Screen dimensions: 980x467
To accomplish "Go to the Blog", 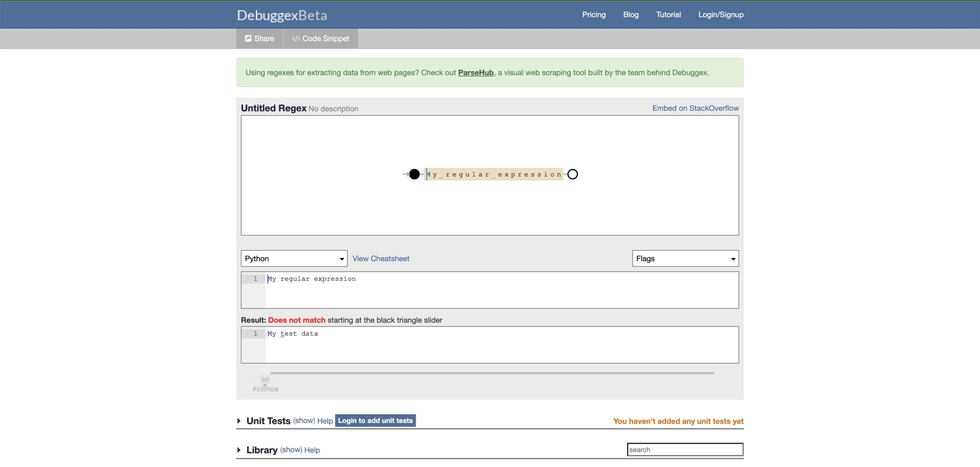I will coord(630,15).
